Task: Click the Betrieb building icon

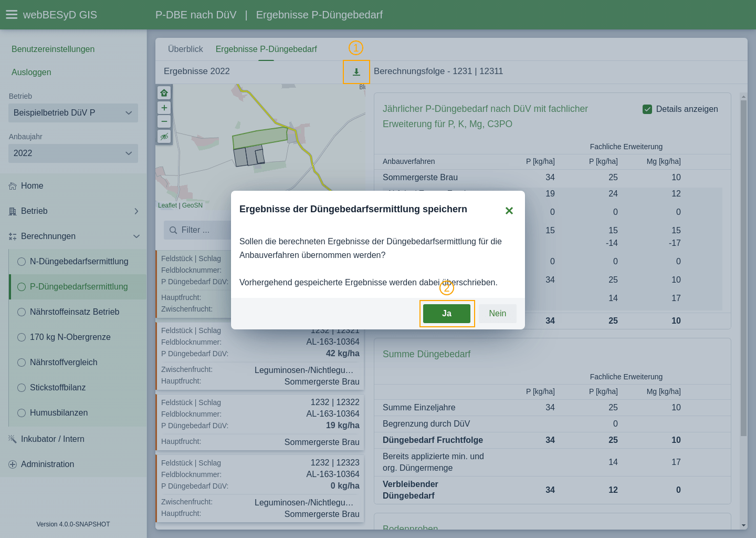Action: 13,211
